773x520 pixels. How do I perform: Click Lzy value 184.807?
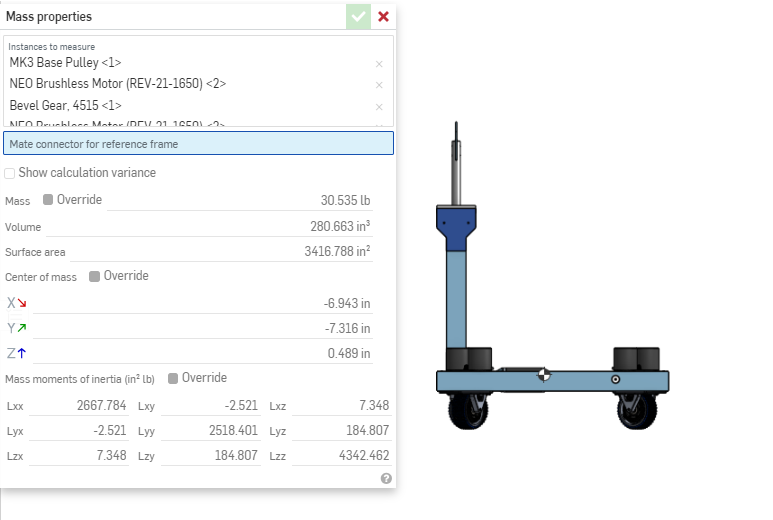coord(236,455)
